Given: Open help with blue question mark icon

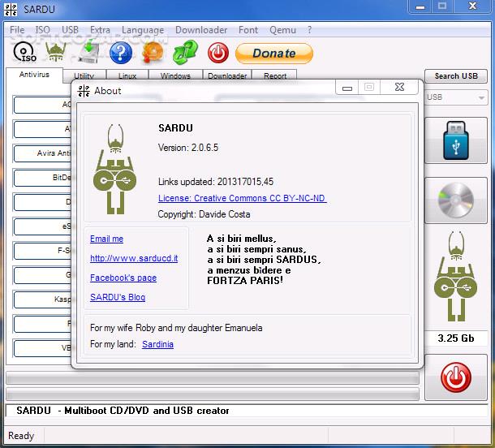Looking at the screenshot, I should tap(121, 53).
